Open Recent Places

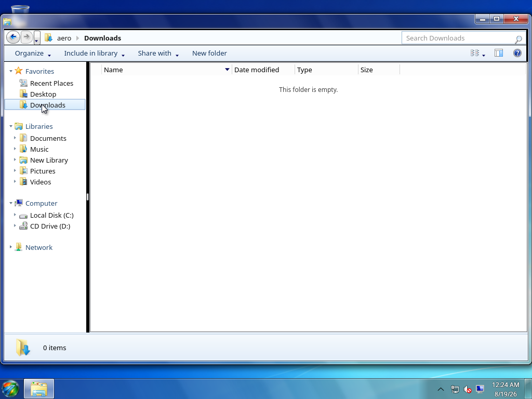click(51, 83)
